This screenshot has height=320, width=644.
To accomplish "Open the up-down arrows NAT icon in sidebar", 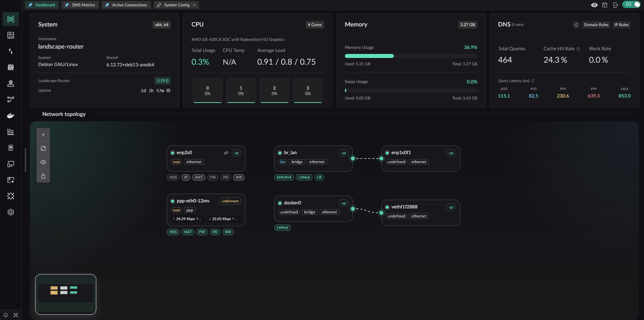I will tap(11, 51).
